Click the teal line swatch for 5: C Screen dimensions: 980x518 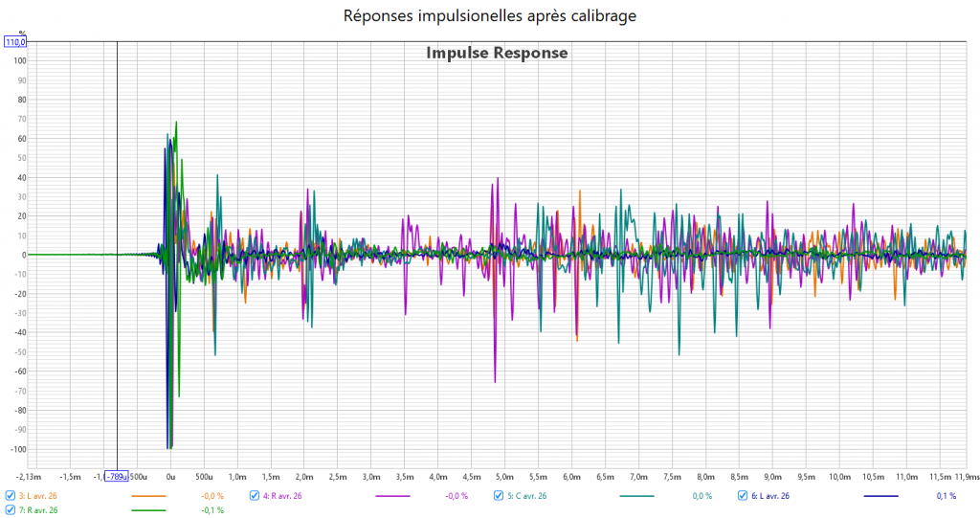tap(636, 496)
